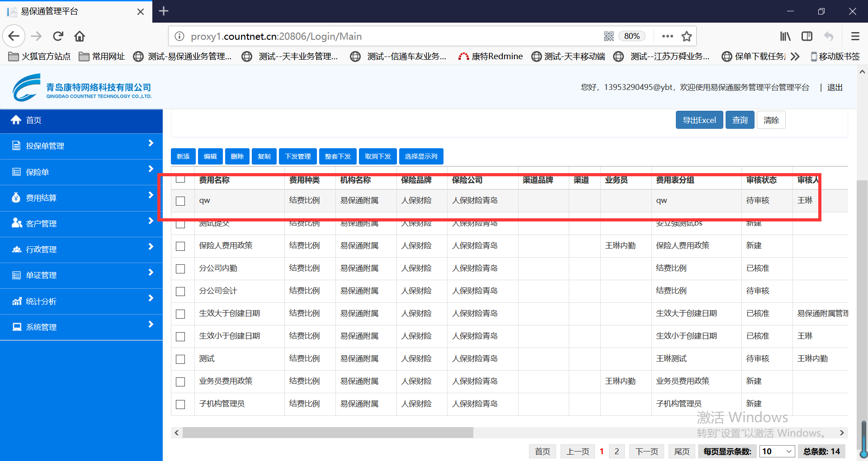Click the 导出Excel button
The image size is (868, 461).
tap(699, 120)
